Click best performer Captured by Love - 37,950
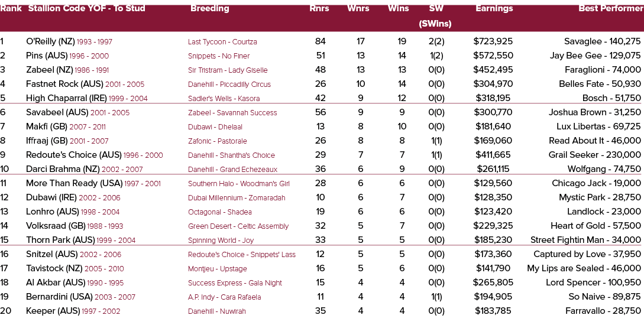Viewport: 644px width, 328px height. (x=587, y=255)
